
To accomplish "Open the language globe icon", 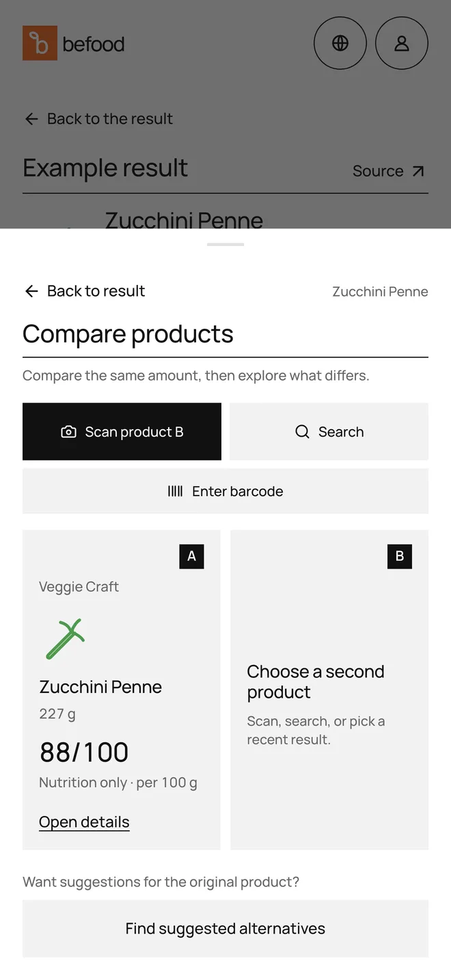I will click(x=340, y=43).
